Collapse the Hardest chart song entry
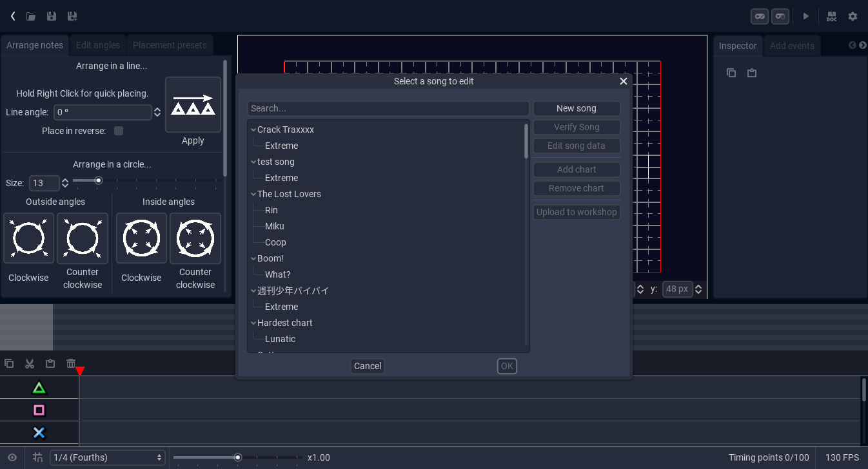 (x=253, y=323)
